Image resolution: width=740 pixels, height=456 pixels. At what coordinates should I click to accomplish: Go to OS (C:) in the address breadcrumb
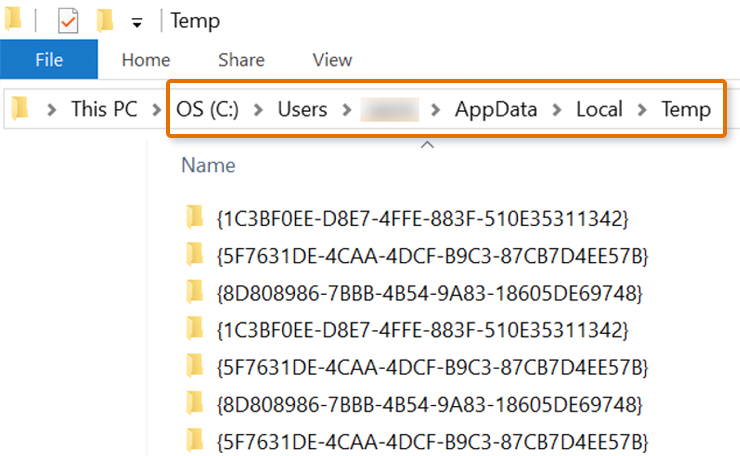click(207, 109)
